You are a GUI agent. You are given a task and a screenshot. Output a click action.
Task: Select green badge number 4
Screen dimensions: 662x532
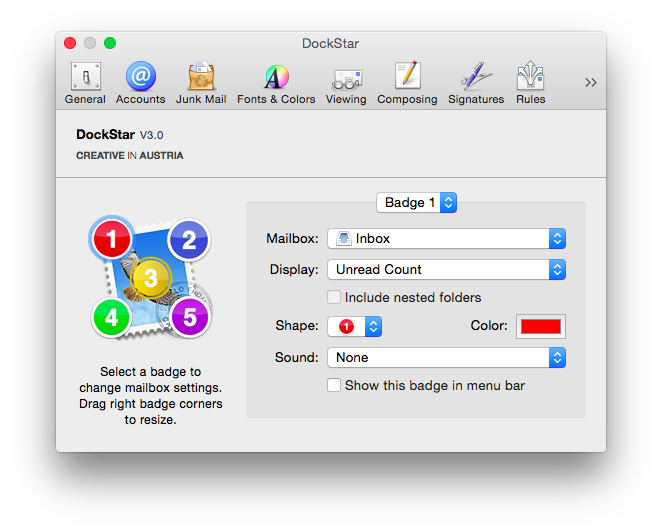[111, 318]
